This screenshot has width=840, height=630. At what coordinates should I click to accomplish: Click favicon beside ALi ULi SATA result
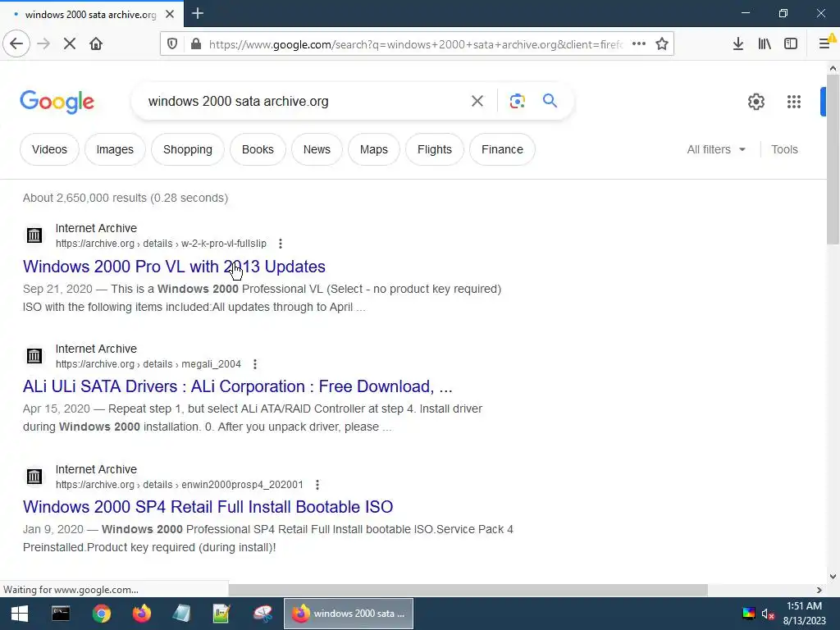coord(34,356)
